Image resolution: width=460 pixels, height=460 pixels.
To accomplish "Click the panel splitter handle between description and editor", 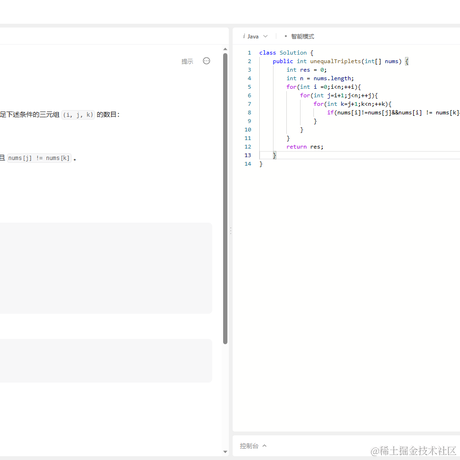I will coord(230,231).
